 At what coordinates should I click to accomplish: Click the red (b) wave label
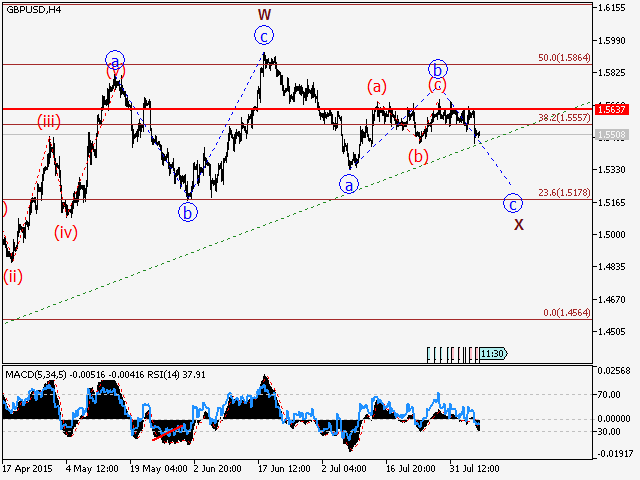pyautogui.click(x=418, y=156)
